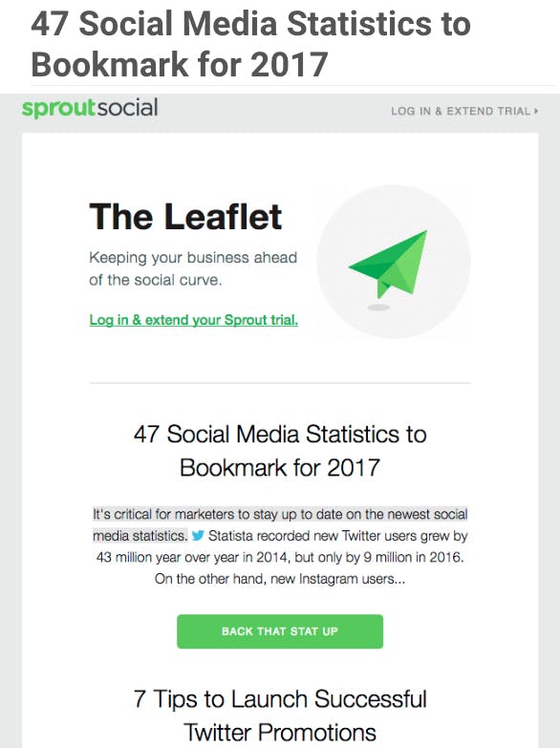The image size is (560, 748).
Task: Select the highlighted 'It's critical for marketers' sentence
Action: point(280,524)
